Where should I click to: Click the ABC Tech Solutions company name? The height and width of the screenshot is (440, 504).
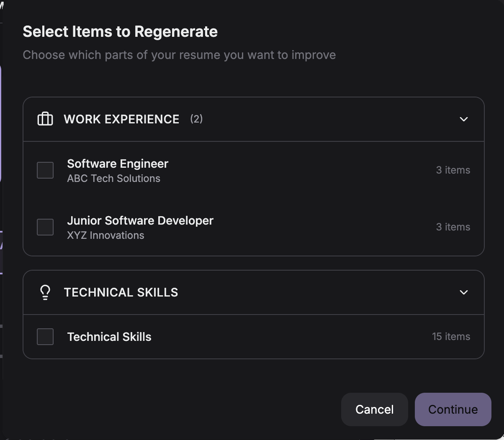click(x=113, y=179)
